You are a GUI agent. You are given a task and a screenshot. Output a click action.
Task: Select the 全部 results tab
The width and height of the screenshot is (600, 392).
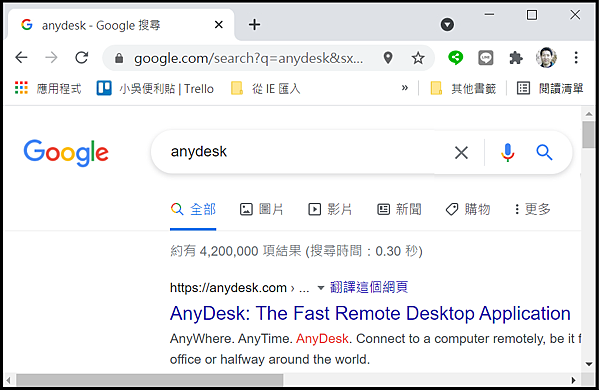coord(193,209)
